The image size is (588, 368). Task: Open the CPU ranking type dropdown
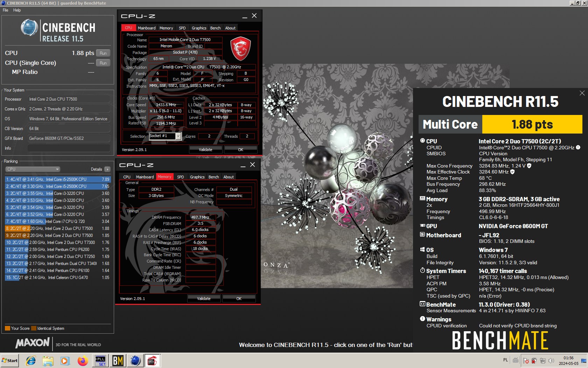tap(33, 169)
